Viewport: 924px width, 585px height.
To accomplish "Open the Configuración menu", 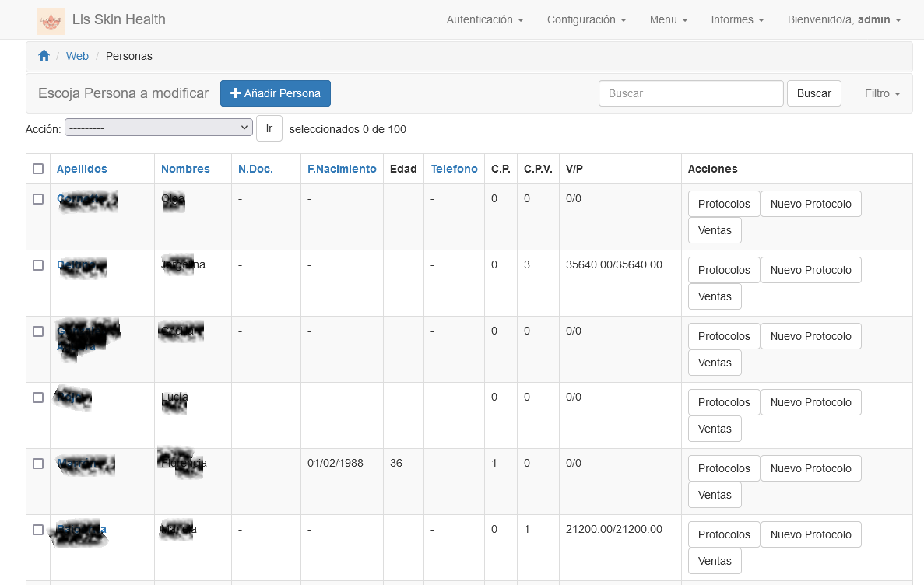I will point(586,19).
